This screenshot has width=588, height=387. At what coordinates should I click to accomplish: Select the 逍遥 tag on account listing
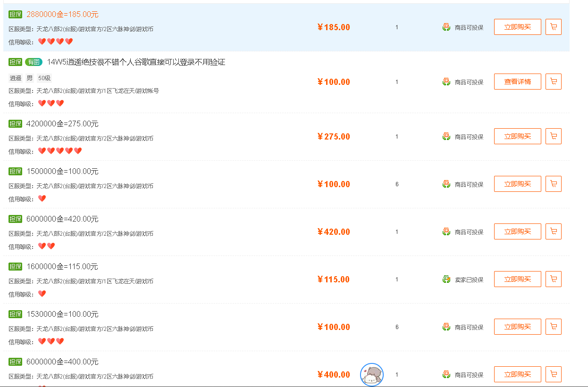(16, 78)
